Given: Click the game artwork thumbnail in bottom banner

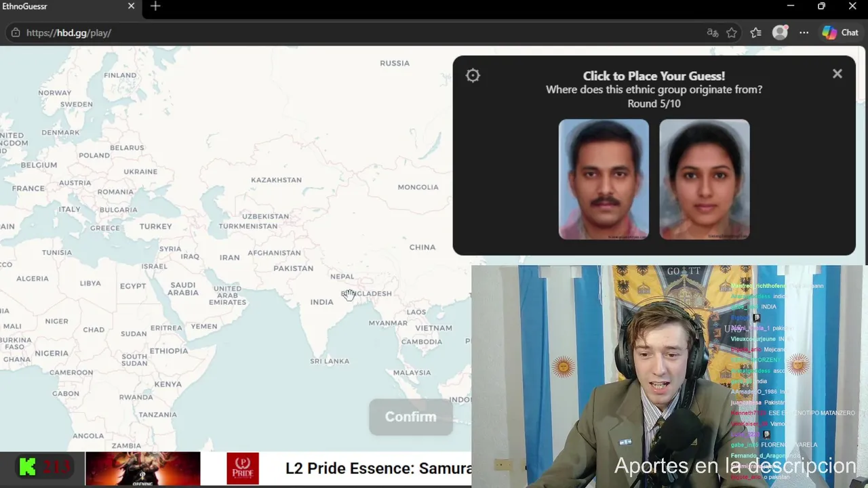Looking at the screenshot, I should [142, 468].
